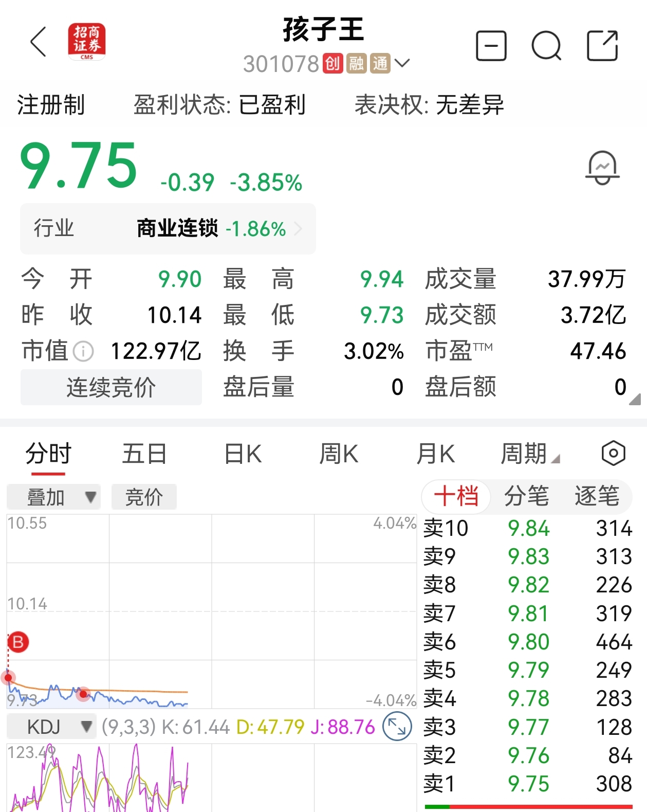The height and width of the screenshot is (812, 647).
Task: Expand the 周期 period selector
Action: coord(530,454)
